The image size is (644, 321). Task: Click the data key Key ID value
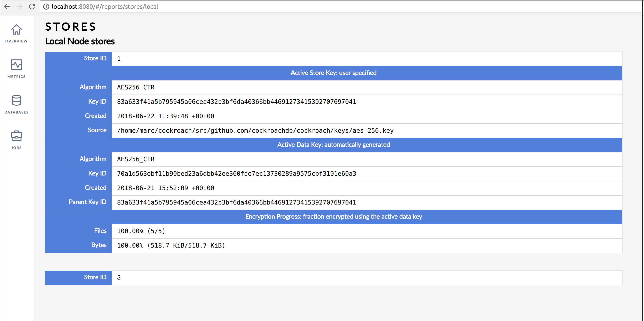pos(237,174)
